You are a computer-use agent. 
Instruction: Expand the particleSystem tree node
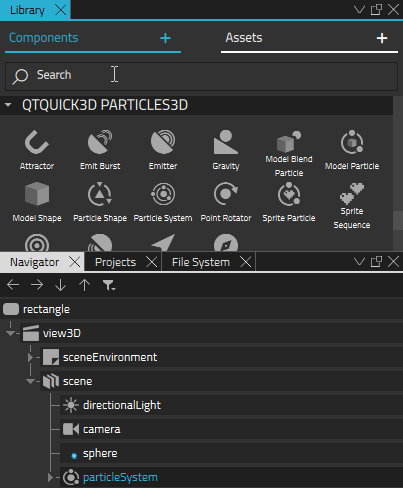click(50, 477)
